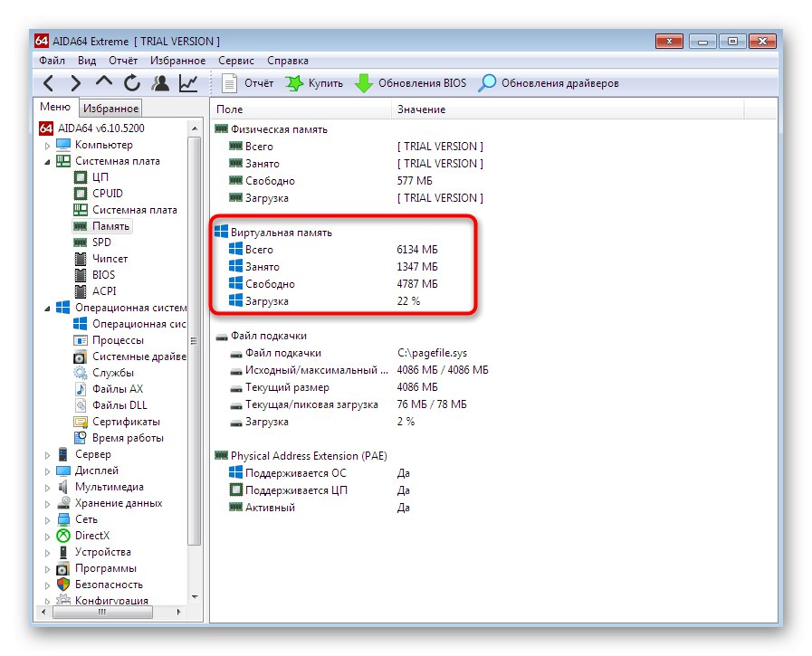Open the Сервис menu
The width and height of the screenshot is (812, 656).
click(236, 61)
